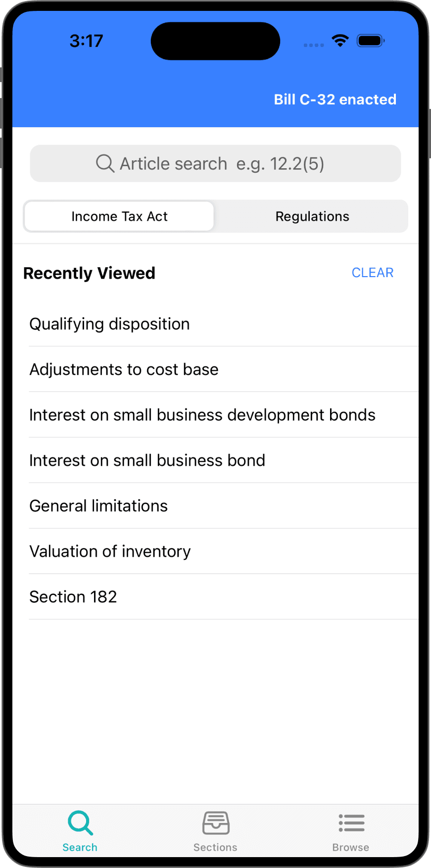Open General limitations entry
This screenshot has height=868, width=431.
(x=98, y=506)
